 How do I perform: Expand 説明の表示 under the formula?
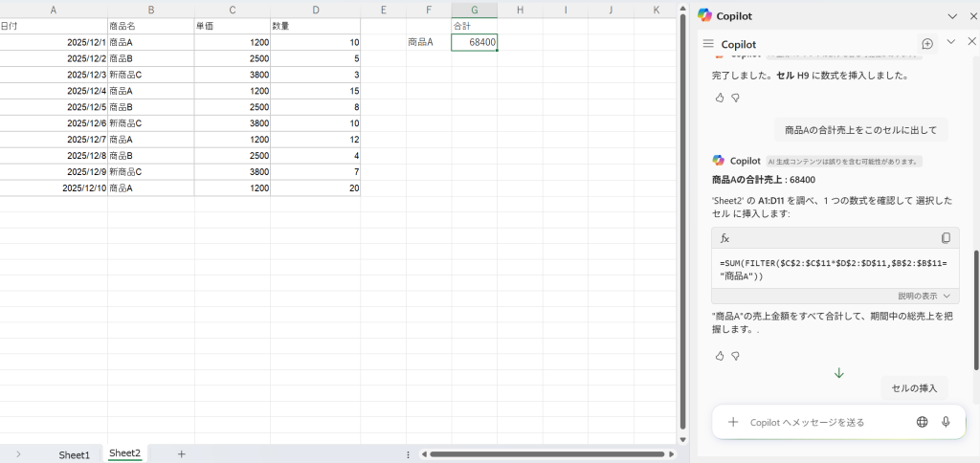pyautogui.click(x=924, y=297)
